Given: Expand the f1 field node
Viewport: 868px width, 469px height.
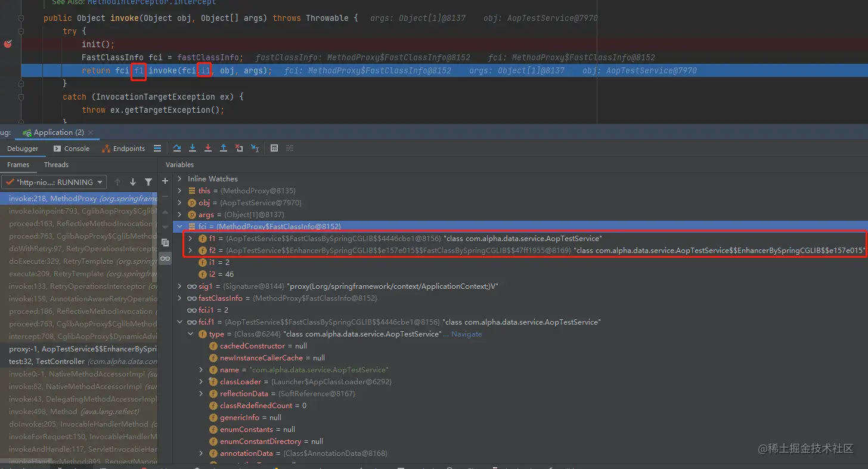Looking at the screenshot, I should (x=191, y=239).
